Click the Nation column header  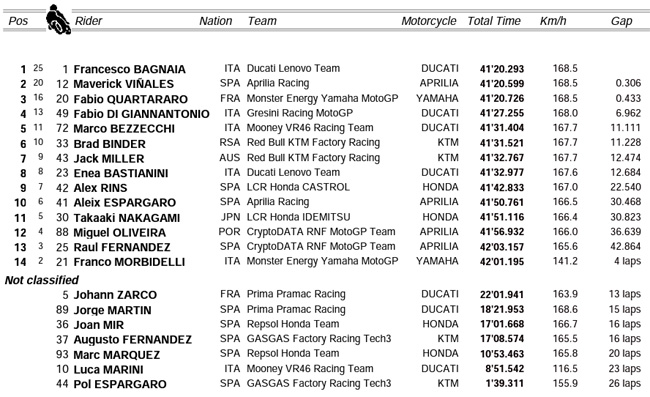coord(216,21)
